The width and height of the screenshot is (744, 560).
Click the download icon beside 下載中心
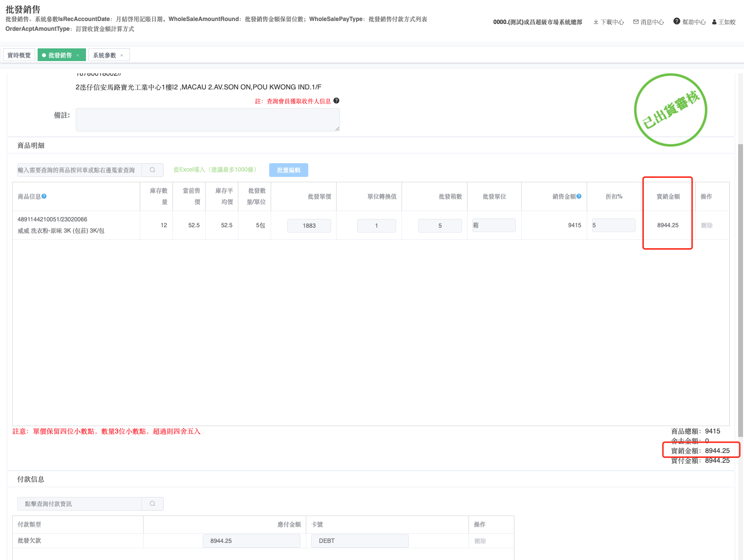(x=596, y=22)
